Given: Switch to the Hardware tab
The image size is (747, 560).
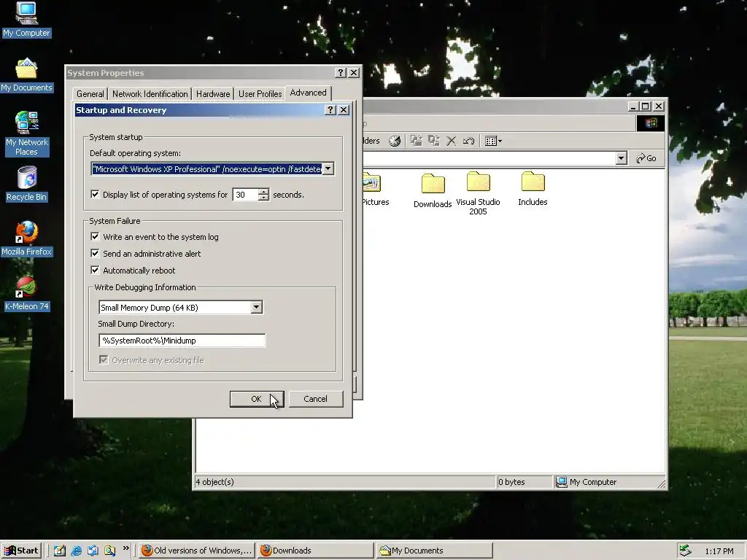Looking at the screenshot, I should (213, 94).
